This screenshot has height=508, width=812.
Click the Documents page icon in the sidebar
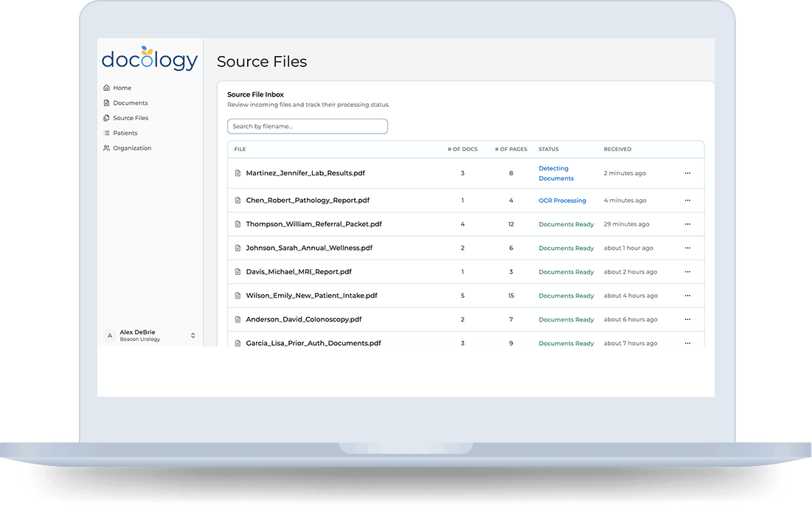[106, 102]
